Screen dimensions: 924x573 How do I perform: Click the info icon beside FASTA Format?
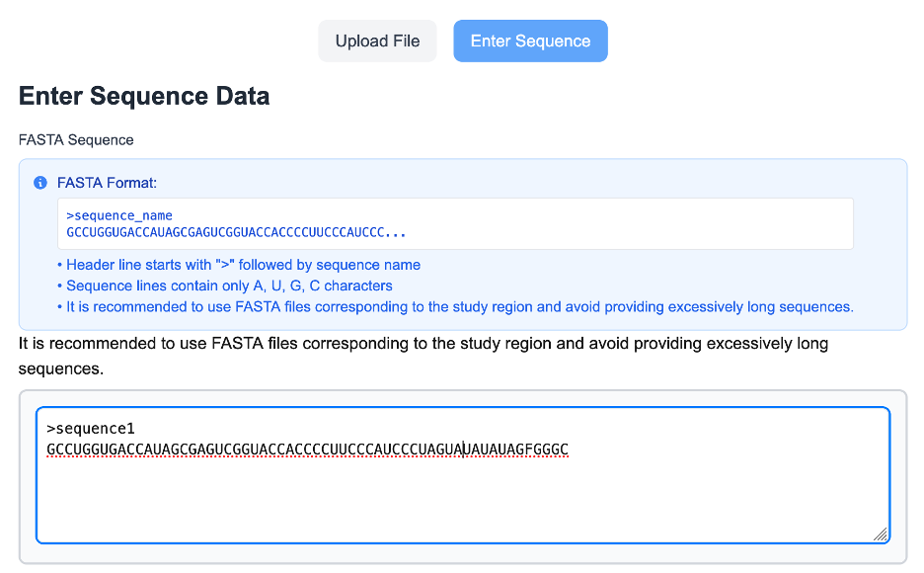pyautogui.click(x=40, y=183)
